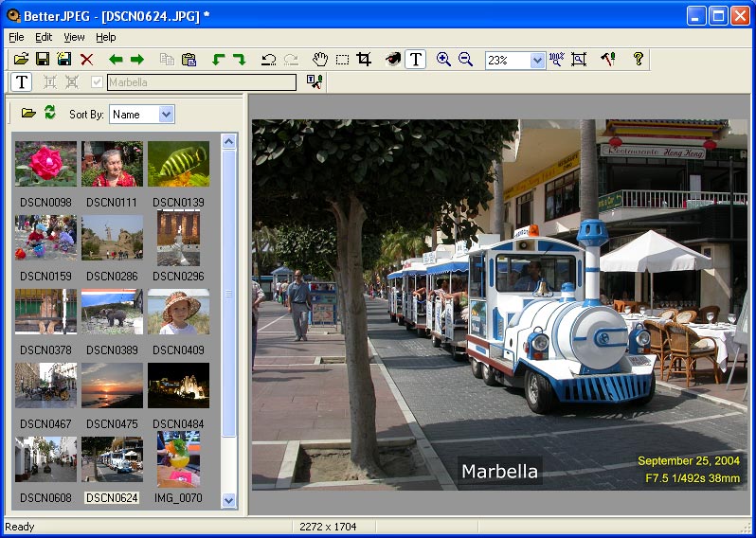The image size is (756, 538).
Task: Open the zoom percentage dropdown
Action: click(537, 60)
